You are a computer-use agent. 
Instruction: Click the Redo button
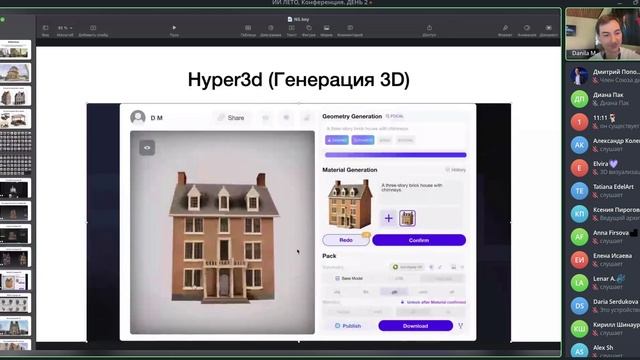click(x=346, y=240)
